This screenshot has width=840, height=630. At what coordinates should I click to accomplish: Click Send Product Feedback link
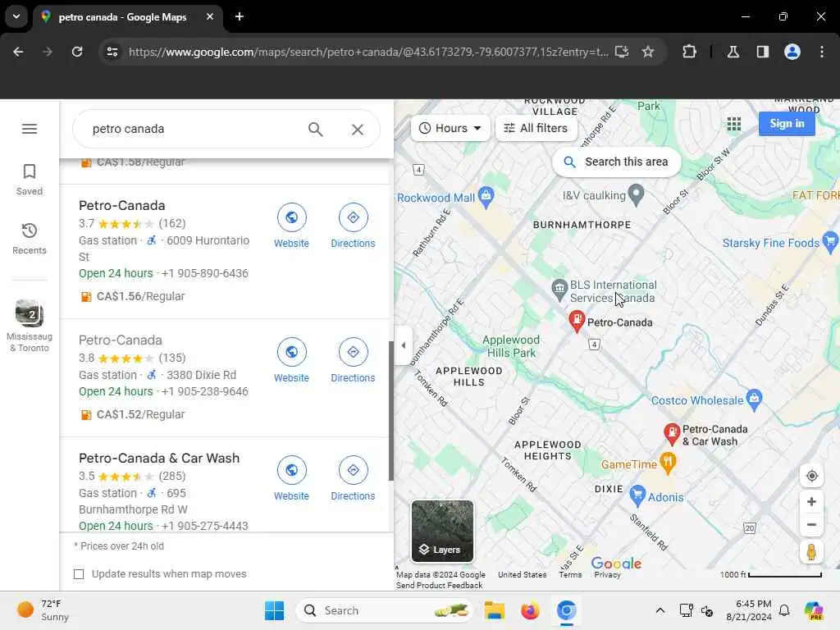(x=440, y=586)
